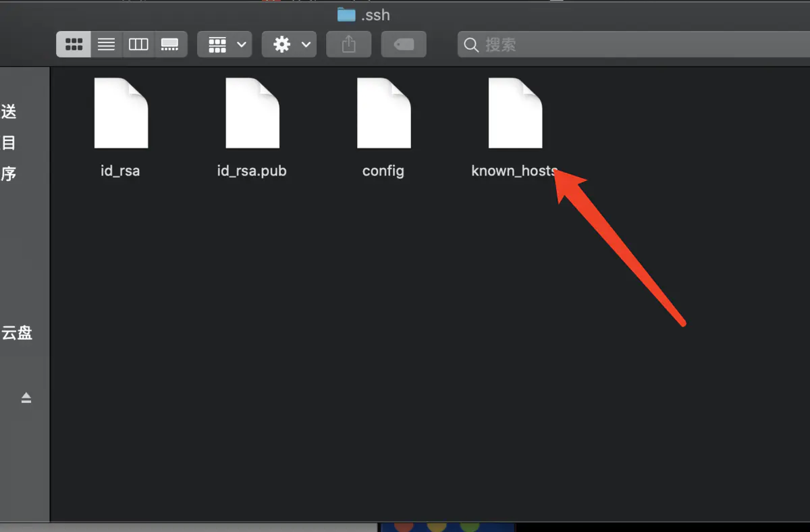The height and width of the screenshot is (532, 810).
Task: Click the eject icon in sidebar
Action: (x=26, y=398)
